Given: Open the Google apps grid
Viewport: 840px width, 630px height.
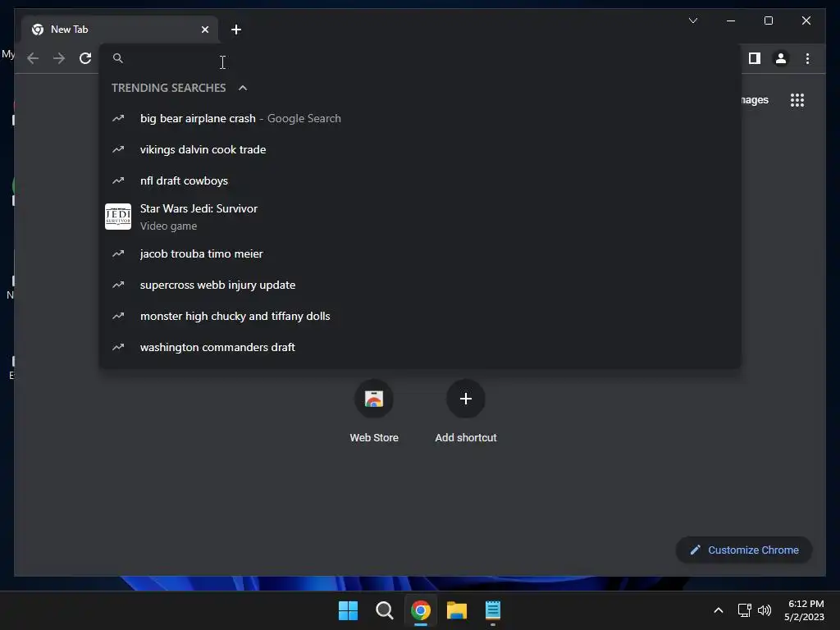Looking at the screenshot, I should [x=797, y=100].
